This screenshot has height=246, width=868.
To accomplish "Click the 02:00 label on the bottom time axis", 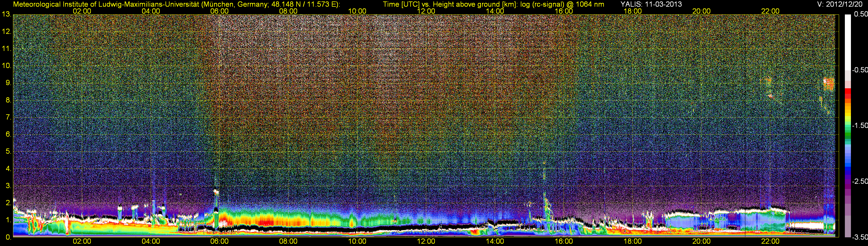I will [82, 241].
